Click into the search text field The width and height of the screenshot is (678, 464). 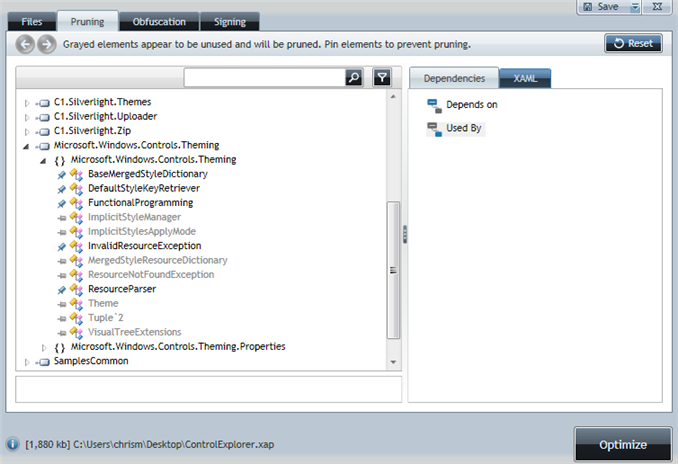265,78
